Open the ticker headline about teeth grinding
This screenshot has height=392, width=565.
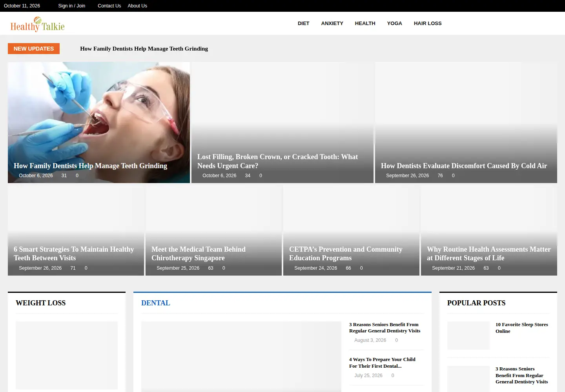pyautogui.click(x=144, y=49)
